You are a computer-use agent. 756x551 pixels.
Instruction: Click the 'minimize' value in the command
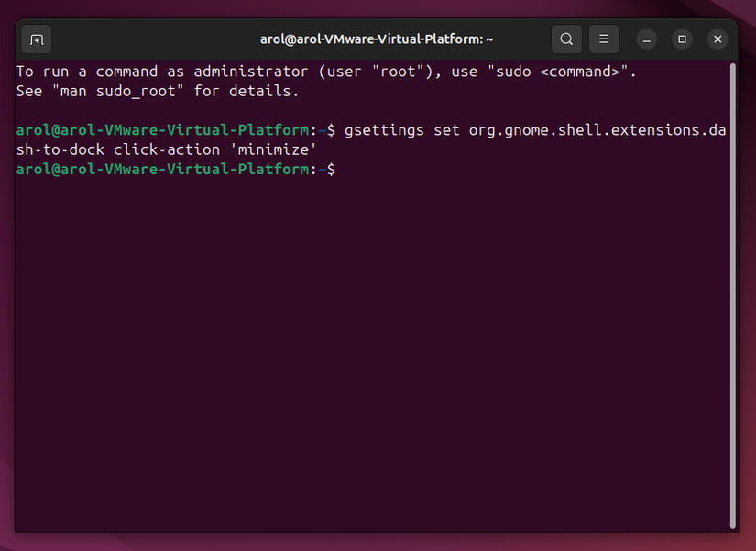pyautogui.click(x=270, y=149)
